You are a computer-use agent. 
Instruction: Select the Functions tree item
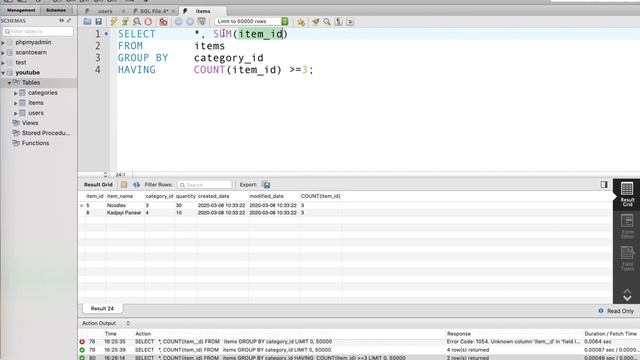pos(35,143)
